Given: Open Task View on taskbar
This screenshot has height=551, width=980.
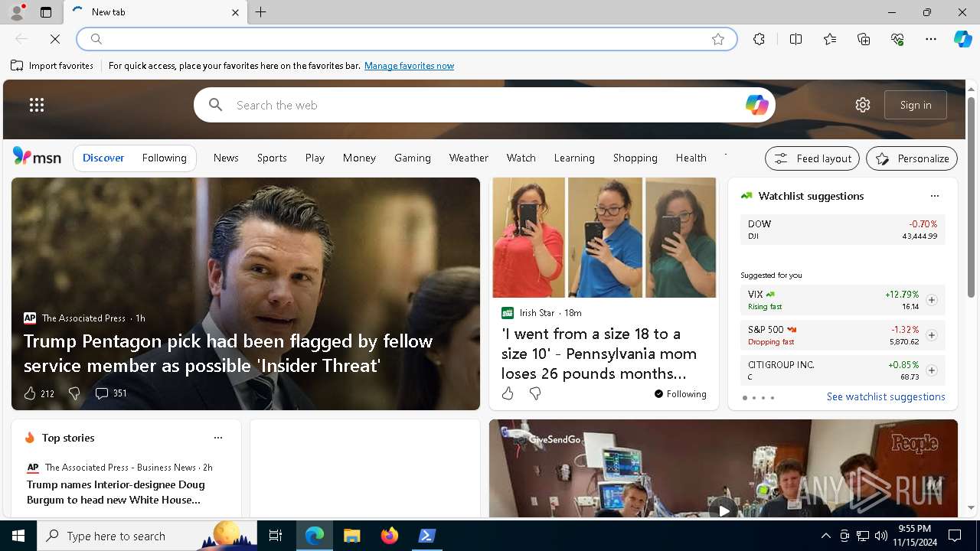Looking at the screenshot, I should [x=276, y=536].
